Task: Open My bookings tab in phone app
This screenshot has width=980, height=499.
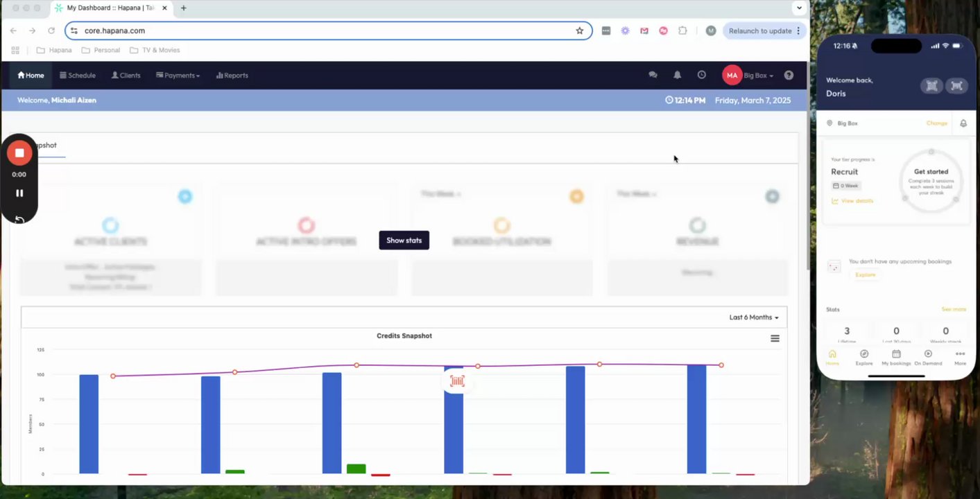Action: (x=896, y=358)
